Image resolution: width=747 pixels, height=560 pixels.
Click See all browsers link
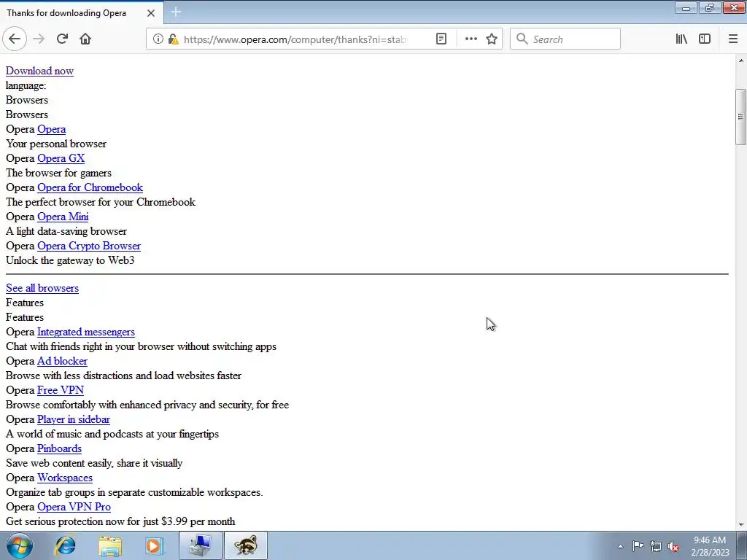click(x=42, y=288)
